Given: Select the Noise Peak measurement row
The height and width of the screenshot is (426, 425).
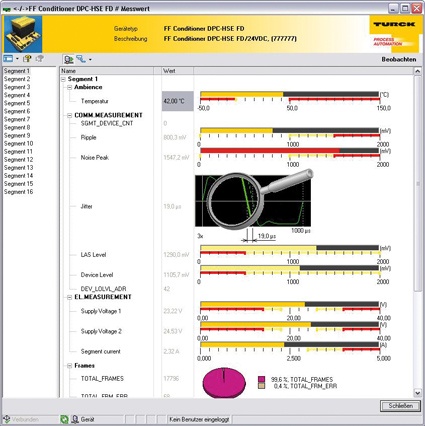Looking at the screenshot, I should pos(95,157).
